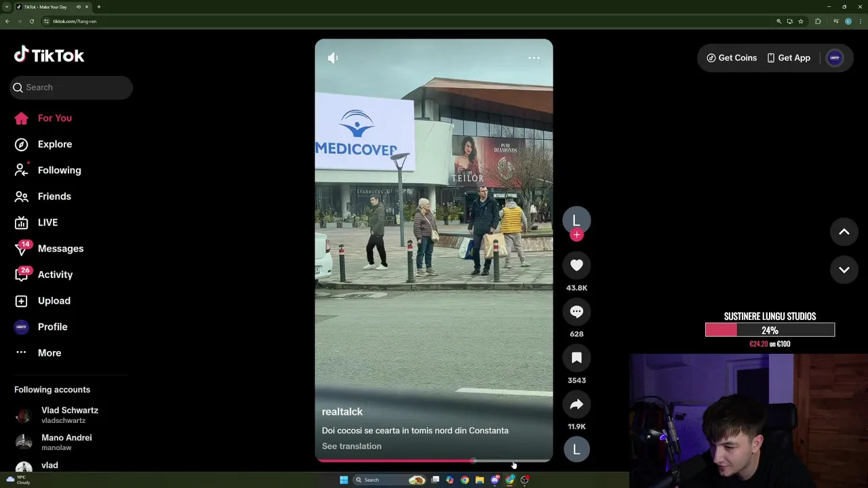Click the Get Coins button
868x488 pixels.
pyautogui.click(x=732, y=58)
